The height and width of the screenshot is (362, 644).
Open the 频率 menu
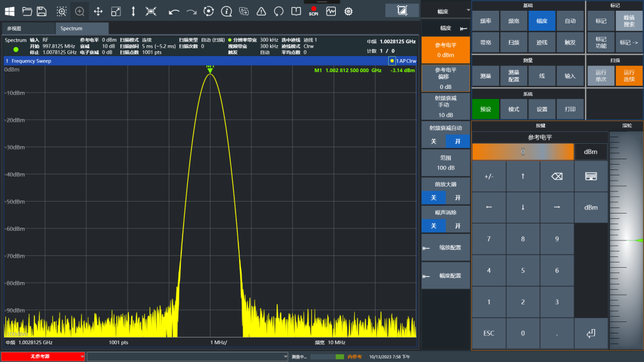coord(485,21)
